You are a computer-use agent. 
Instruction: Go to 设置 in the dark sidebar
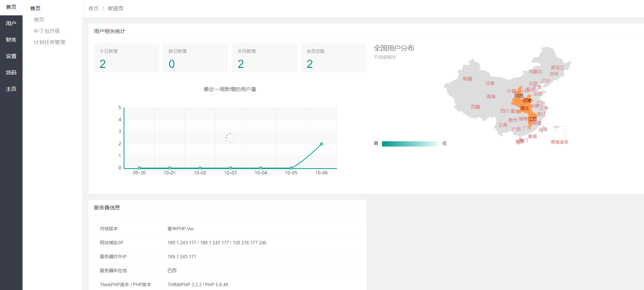coord(11,56)
